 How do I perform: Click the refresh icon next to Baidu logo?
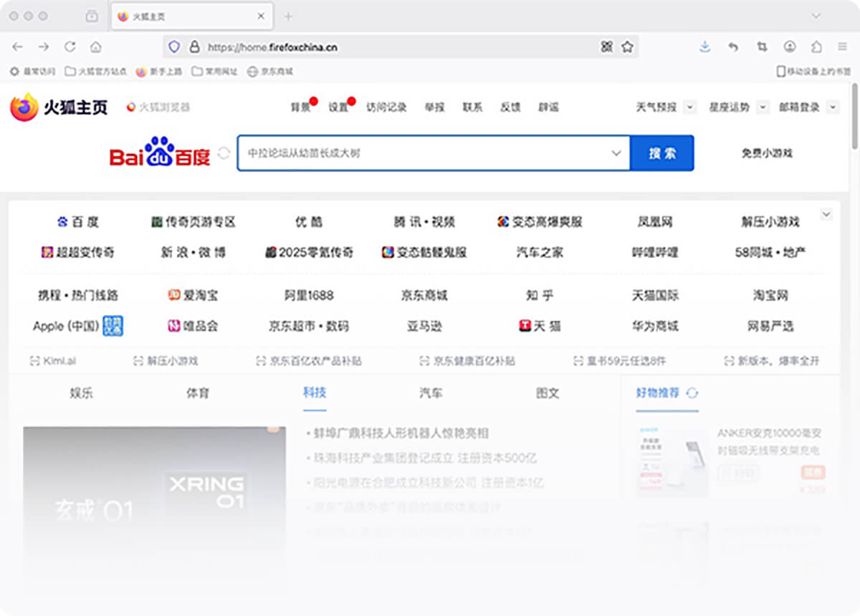pyautogui.click(x=224, y=153)
